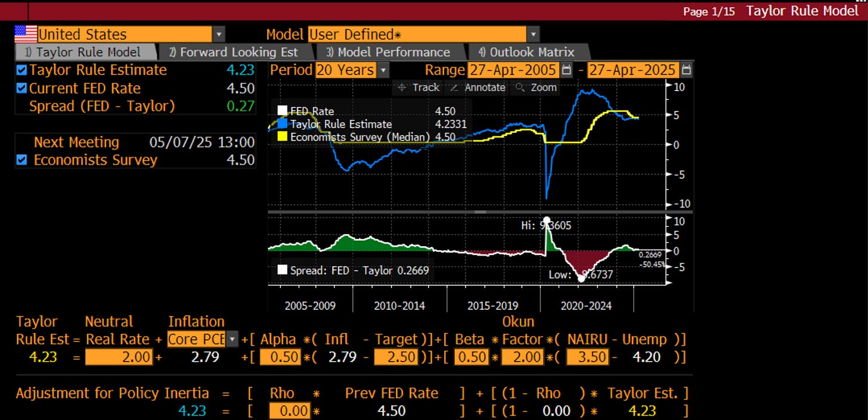This screenshot has width=868, height=420.
Task: Click the Low marker on spread chart
Action: coord(581,278)
